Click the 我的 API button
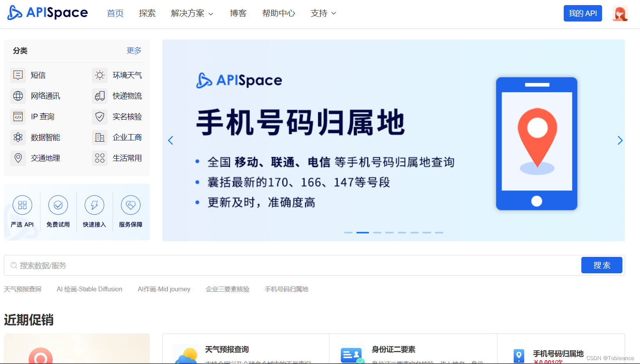 [x=583, y=13]
